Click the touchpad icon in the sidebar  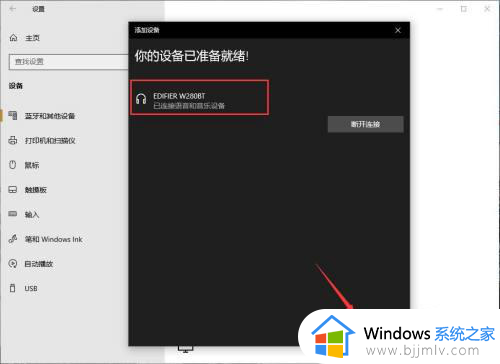(13, 190)
